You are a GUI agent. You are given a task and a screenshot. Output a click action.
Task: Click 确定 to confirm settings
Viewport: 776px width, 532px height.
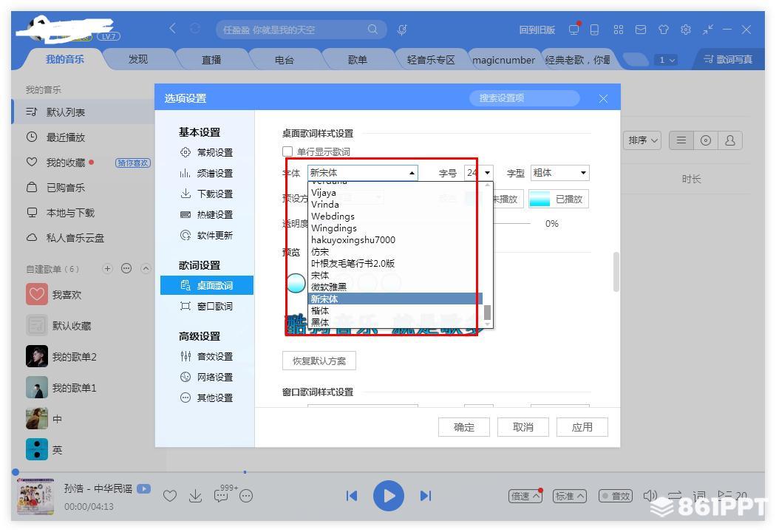coord(463,427)
